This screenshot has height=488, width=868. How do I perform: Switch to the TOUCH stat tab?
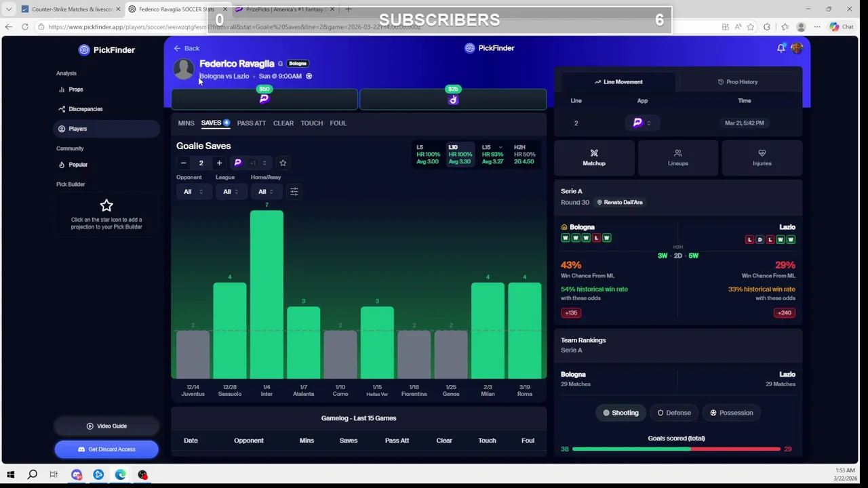[312, 123]
